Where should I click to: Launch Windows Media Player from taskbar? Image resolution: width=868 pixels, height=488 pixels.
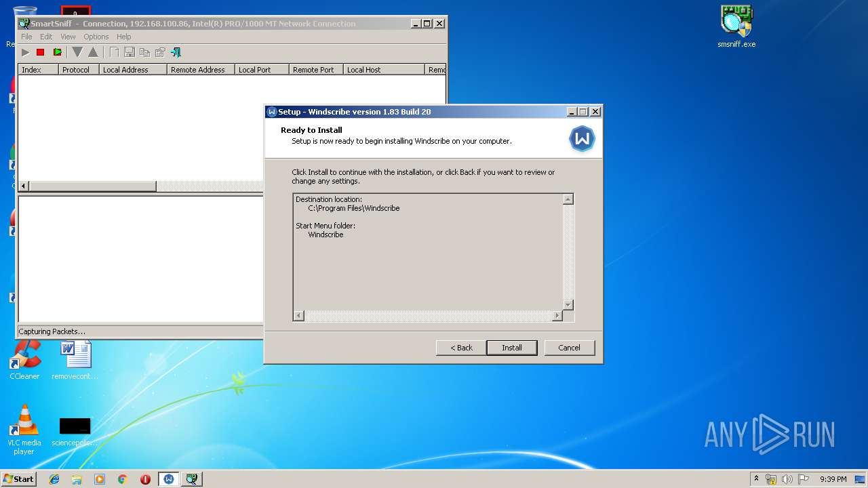[100, 479]
